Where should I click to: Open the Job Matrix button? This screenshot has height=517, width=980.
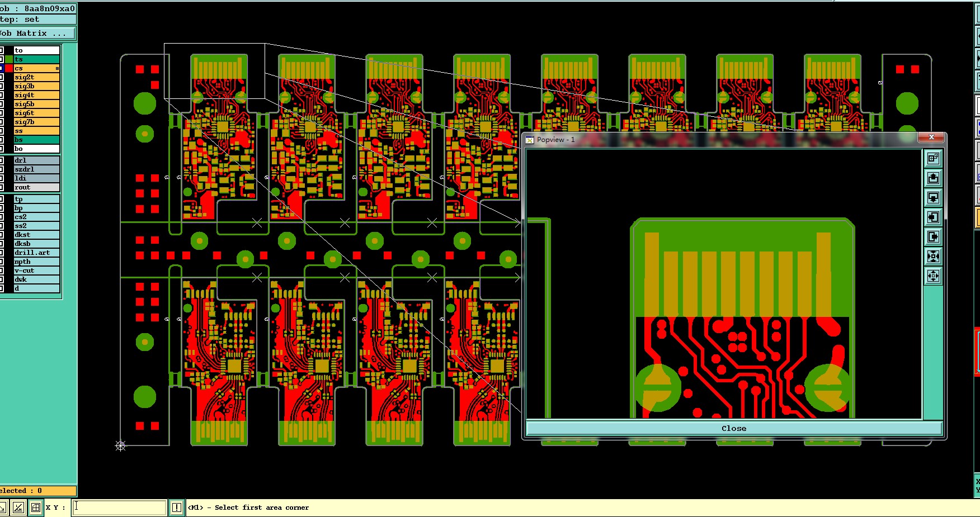(37, 34)
